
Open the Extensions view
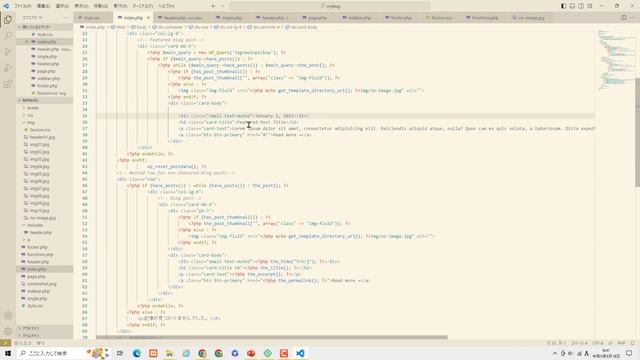pyautogui.click(x=8, y=84)
